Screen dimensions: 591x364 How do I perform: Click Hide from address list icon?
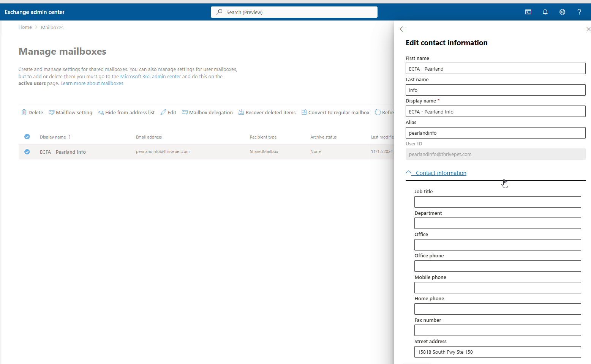click(101, 112)
